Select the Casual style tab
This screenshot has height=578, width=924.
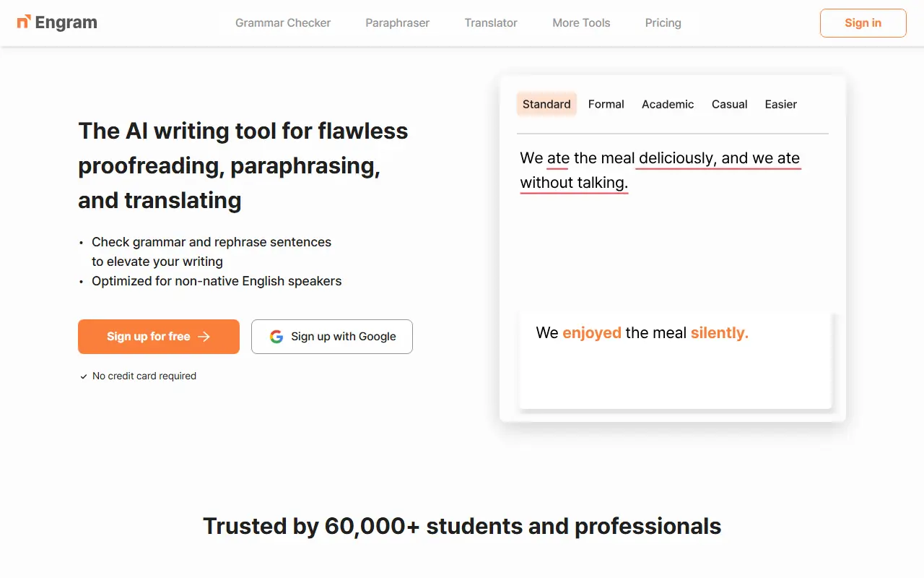[x=729, y=104]
